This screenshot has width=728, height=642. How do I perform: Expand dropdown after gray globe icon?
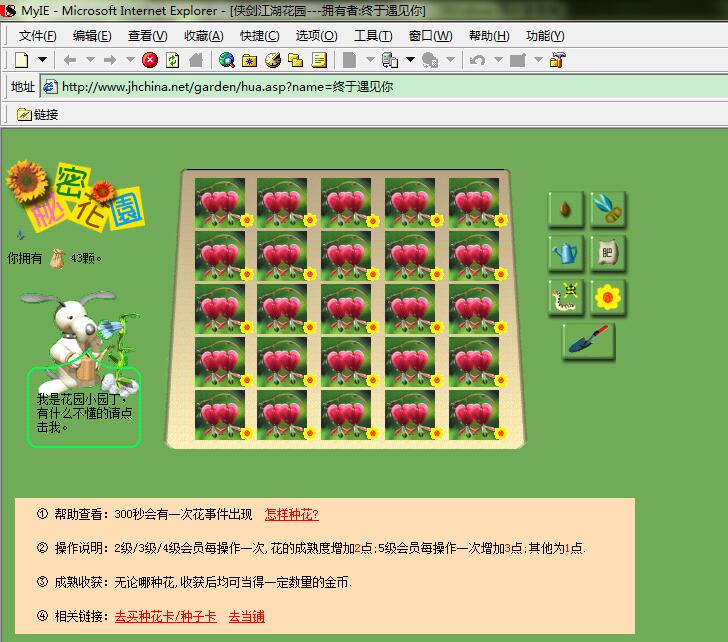(450, 59)
